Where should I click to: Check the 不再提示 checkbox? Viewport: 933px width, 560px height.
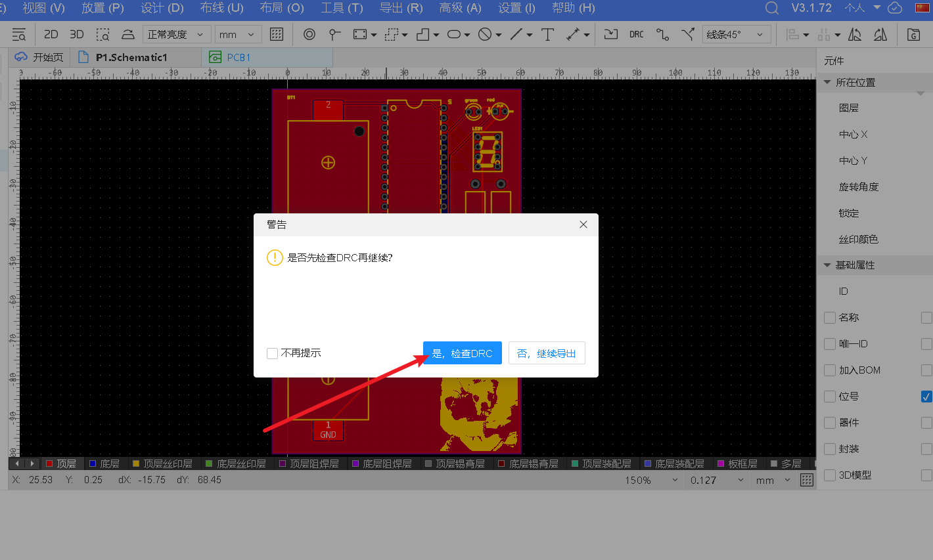click(x=273, y=353)
